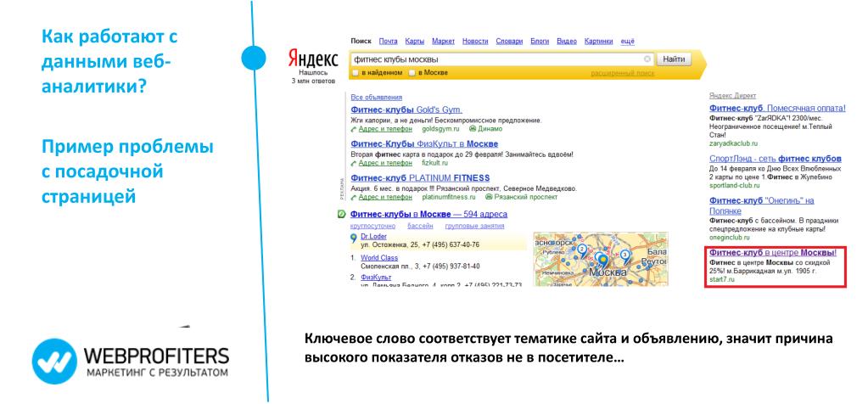The width and height of the screenshot is (868, 404).
Task: Click the metro icon next to Динамо
Action: 473,129
